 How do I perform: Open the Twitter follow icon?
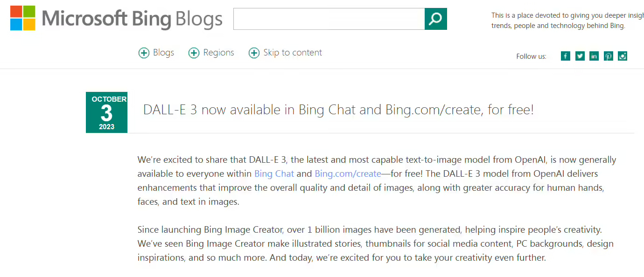(x=580, y=55)
